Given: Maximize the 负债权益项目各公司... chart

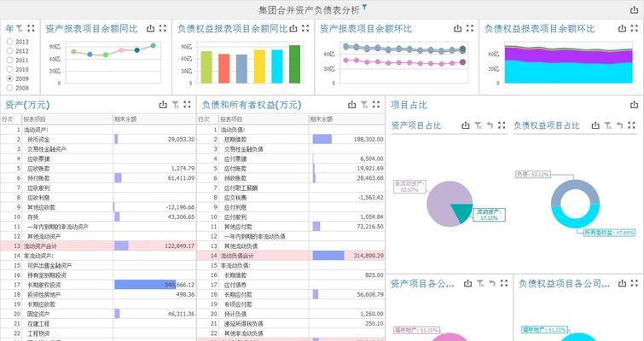Looking at the screenshot, I should 634,283.
